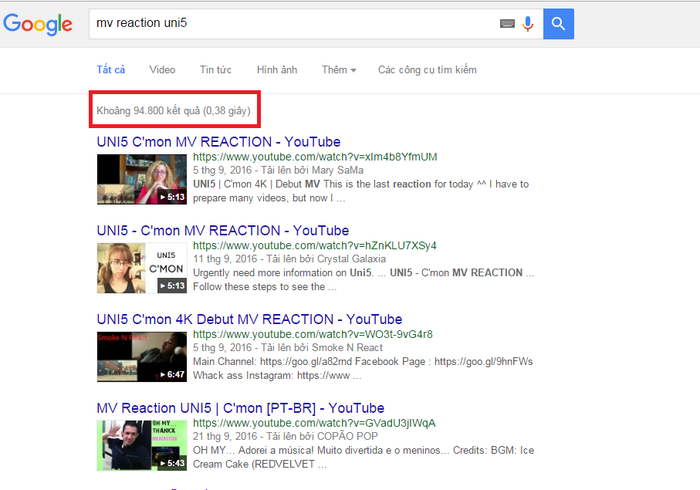Expand the 'Thêm' dropdown menu

(x=339, y=70)
